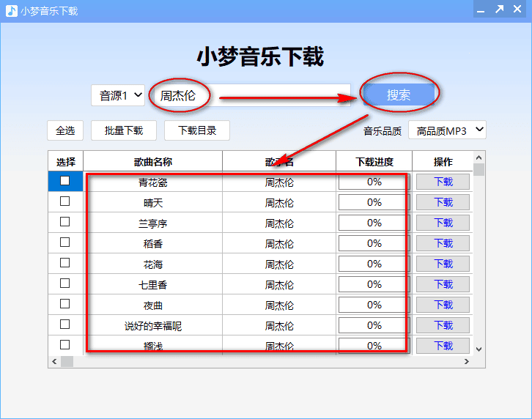
Task: Click the vertical scrollbar down arrow
Action: [x=479, y=349]
